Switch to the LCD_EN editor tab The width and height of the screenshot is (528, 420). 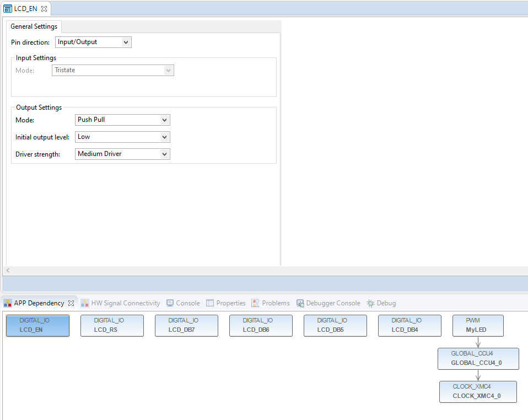[x=25, y=9]
